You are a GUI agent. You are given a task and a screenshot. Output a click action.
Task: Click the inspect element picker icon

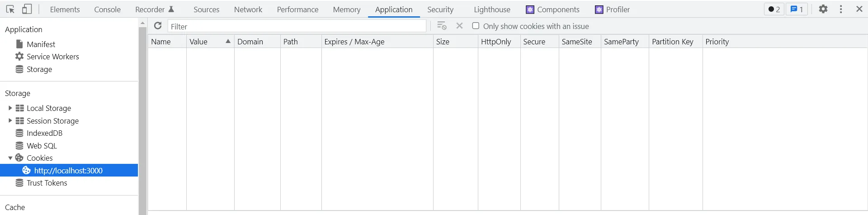(x=10, y=9)
